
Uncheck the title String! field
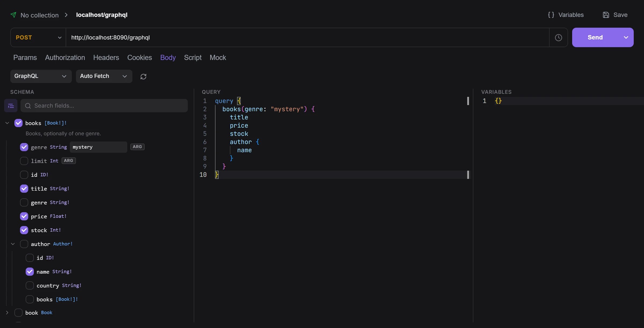coord(24,189)
